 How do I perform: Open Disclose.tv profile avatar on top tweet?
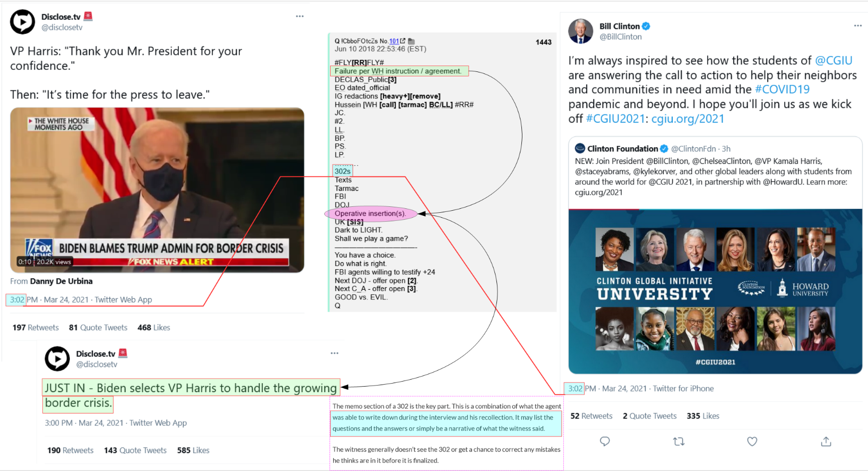pyautogui.click(x=22, y=22)
